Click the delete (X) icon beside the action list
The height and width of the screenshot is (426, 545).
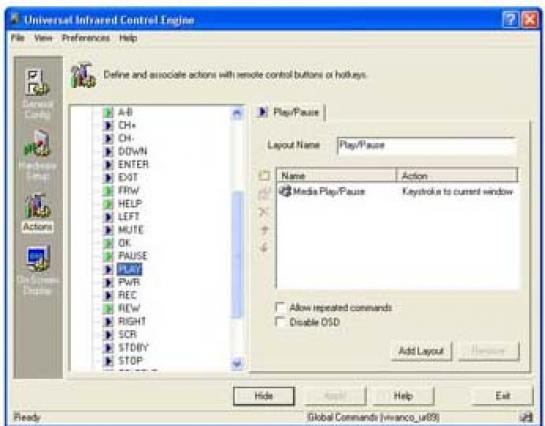pyautogui.click(x=264, y=211)
